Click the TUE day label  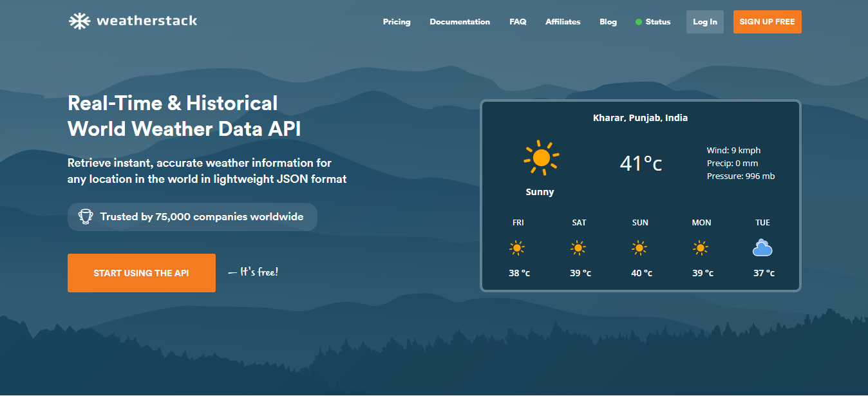pyautogui.click(x=762, y=223)
